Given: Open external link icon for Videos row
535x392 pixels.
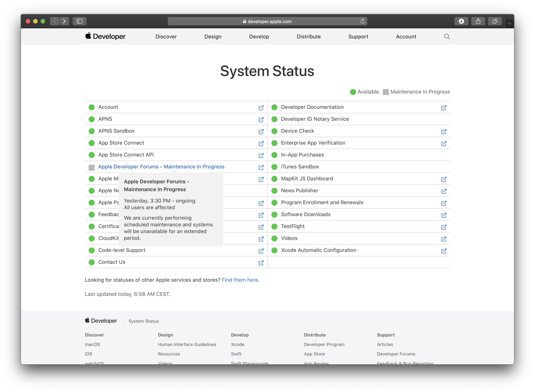Looking at the screenshot, I should [x=444, y=239].
